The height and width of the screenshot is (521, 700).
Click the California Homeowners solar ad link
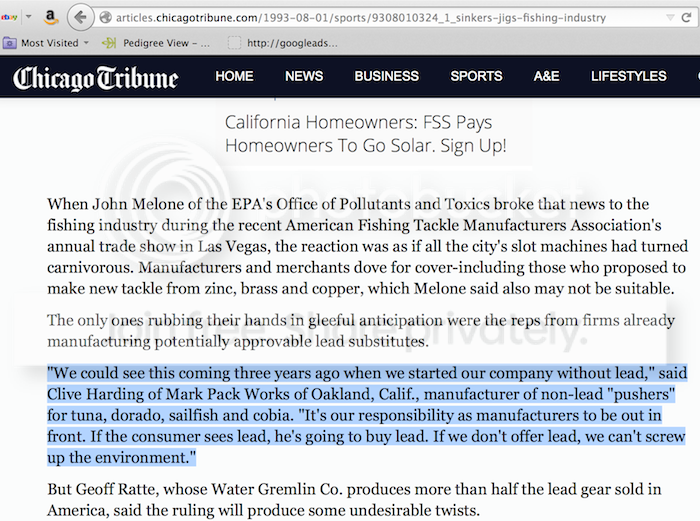coord(365,134)
